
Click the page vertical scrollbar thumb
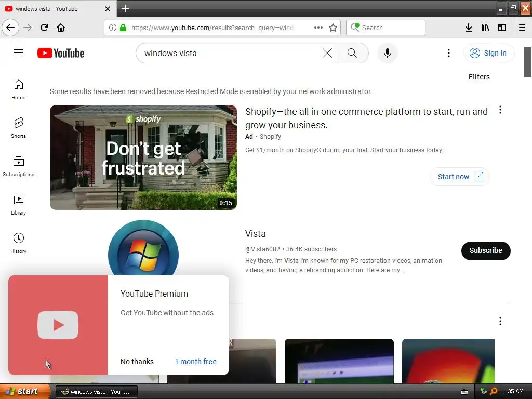527,62
